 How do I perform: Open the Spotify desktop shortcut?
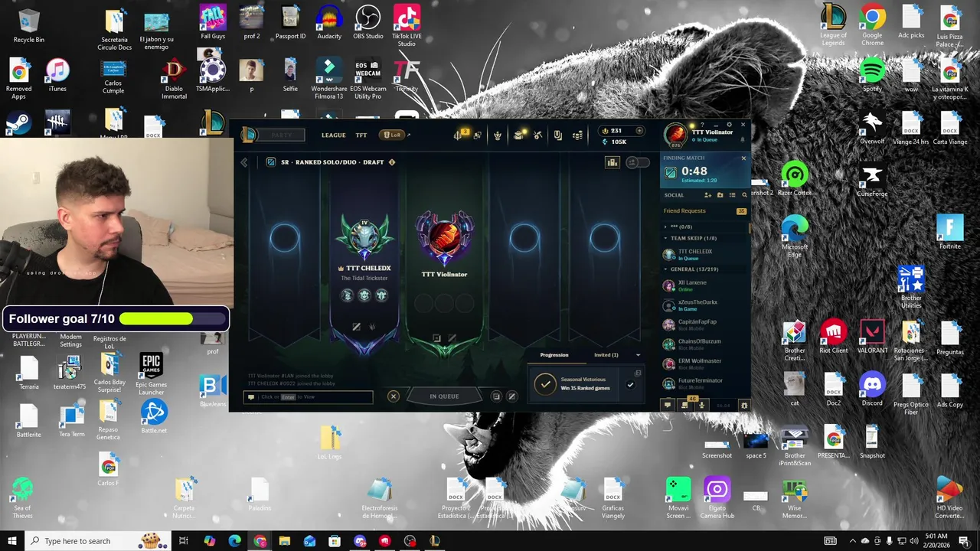coord(872,77)
